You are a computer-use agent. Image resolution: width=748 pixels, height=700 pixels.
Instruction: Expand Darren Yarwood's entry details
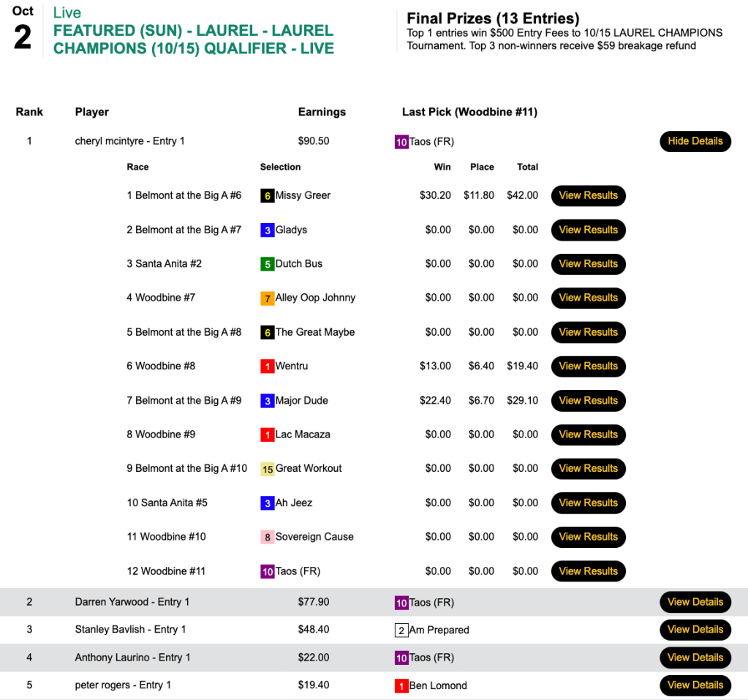click(695, 602)
